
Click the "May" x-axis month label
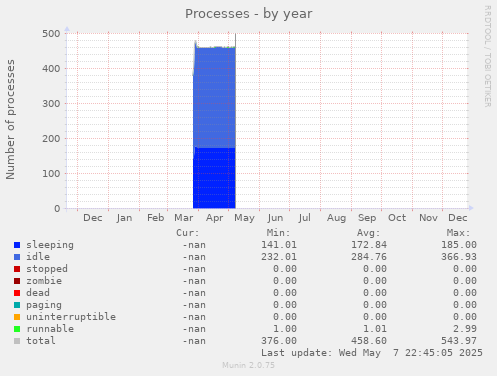point(244,218)
